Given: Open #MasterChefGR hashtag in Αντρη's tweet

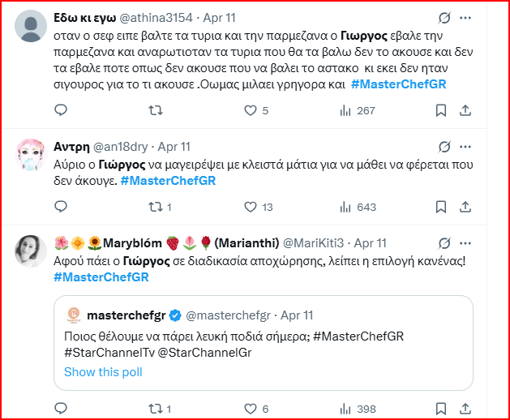Looking at the screenshot, I should click(168, 180).
